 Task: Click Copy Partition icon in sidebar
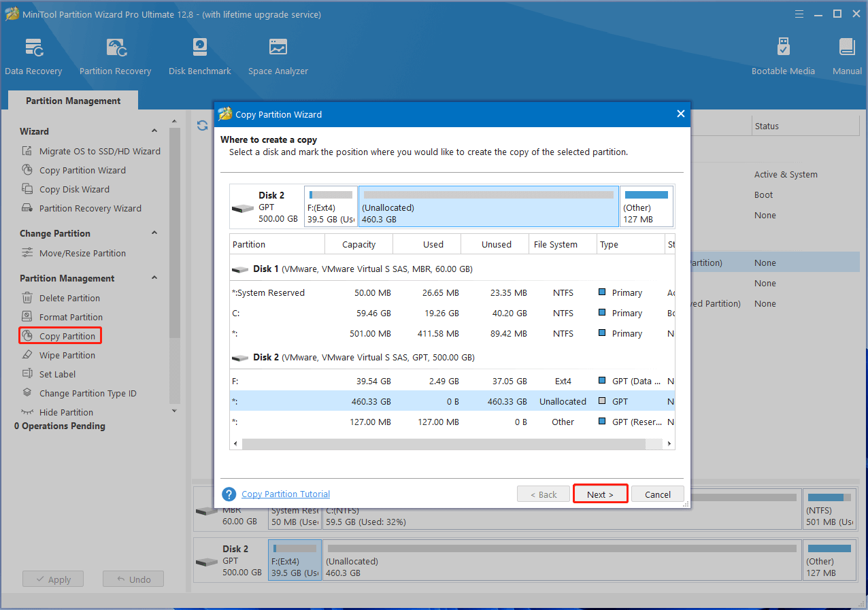pyautogui.click(x=27, y=336)
